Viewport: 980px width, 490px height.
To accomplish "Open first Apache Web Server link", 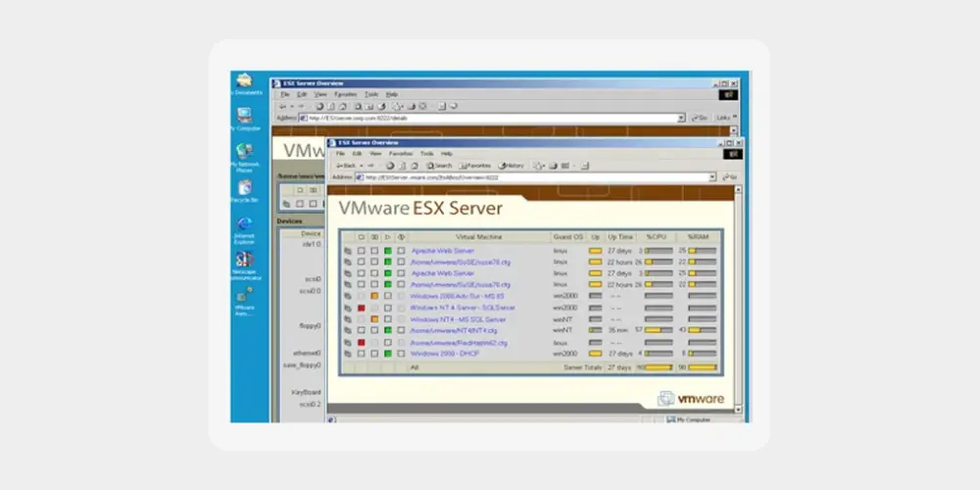I will click(x=443, y=251).
